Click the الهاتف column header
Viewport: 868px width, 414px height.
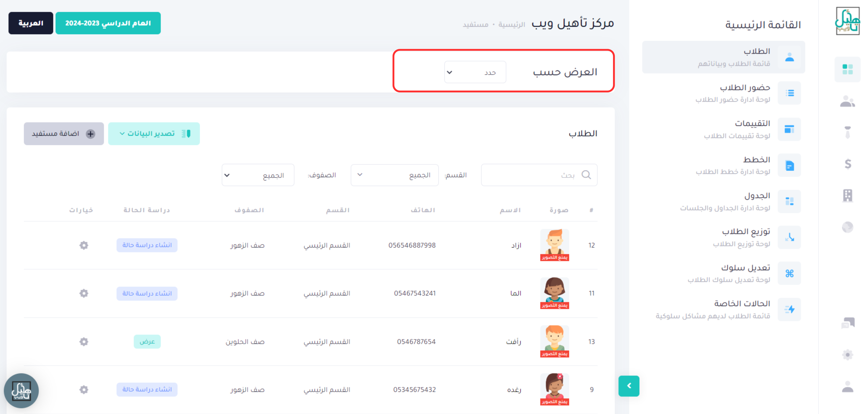423,210
